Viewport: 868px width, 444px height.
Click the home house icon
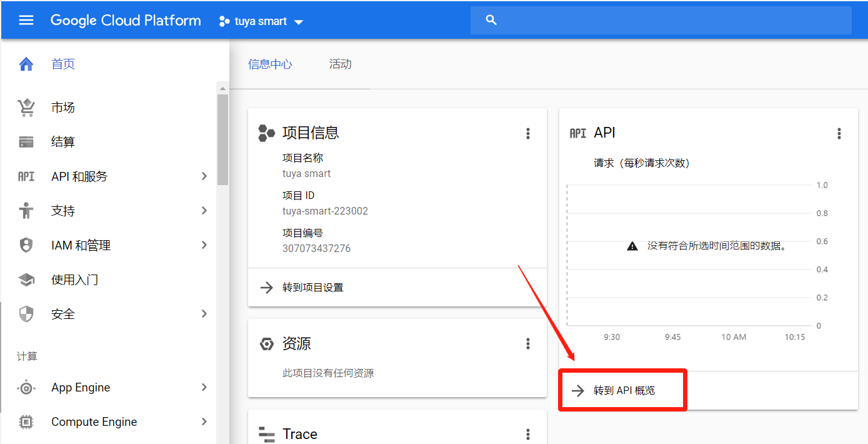[x=26, y=64]
